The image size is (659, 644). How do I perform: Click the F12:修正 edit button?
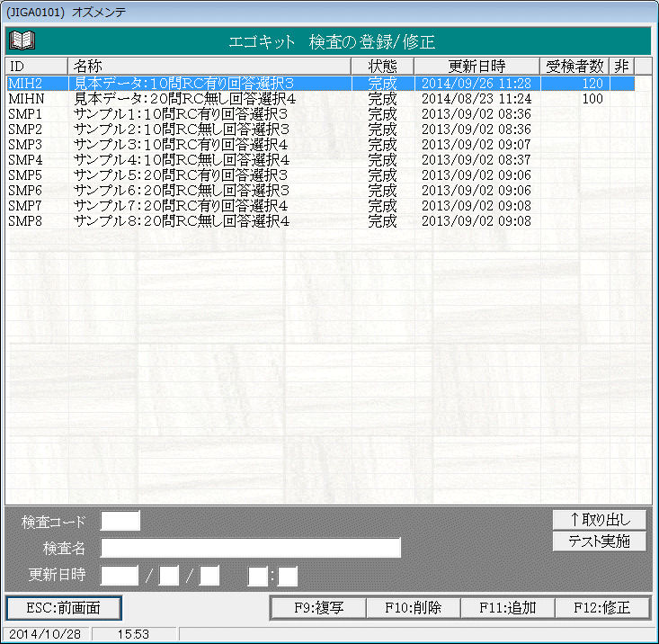[601, 608]
